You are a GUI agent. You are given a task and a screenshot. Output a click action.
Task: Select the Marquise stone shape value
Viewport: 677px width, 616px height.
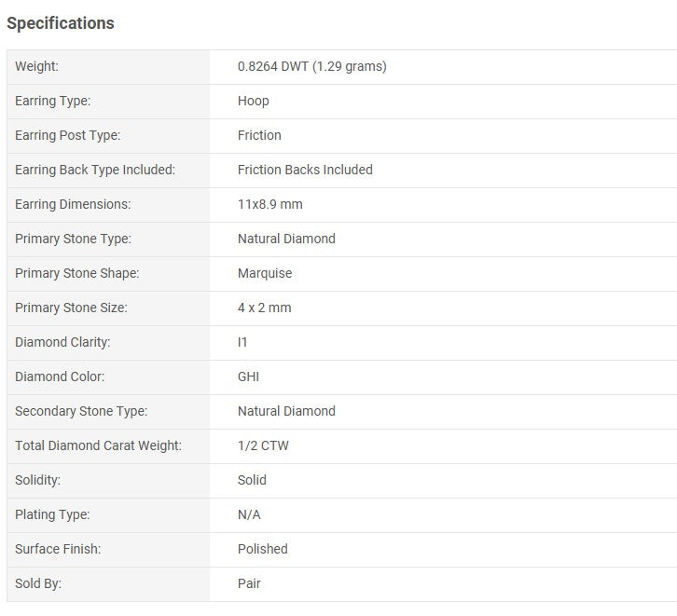tap(265, 273)
